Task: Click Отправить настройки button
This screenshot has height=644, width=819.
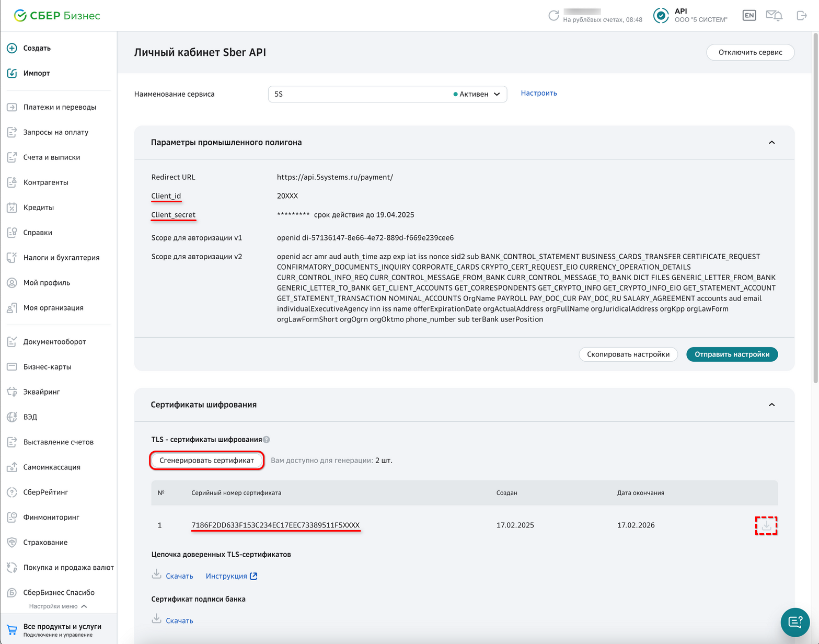Action: 732,354
